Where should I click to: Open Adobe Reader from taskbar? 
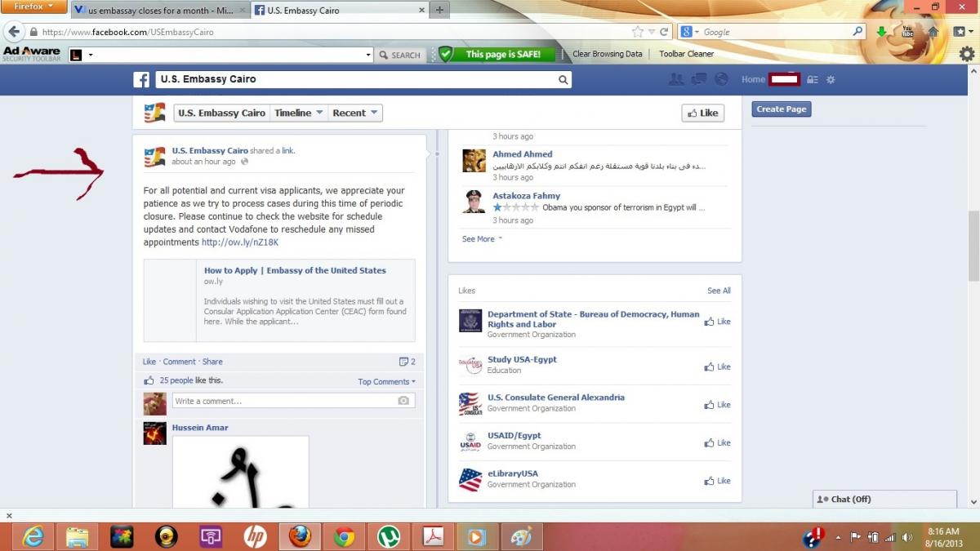[432, 536]
